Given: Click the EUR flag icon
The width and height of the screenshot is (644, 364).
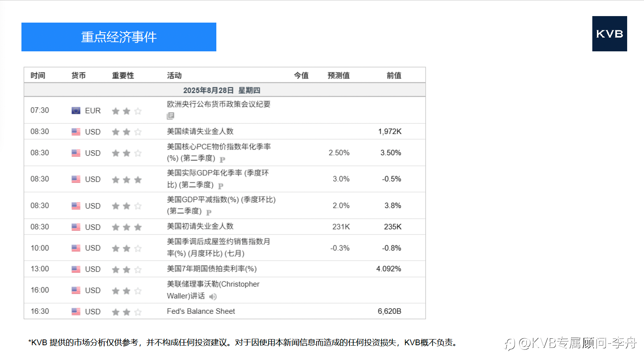Looking at the screenshot, I should 76,111.
